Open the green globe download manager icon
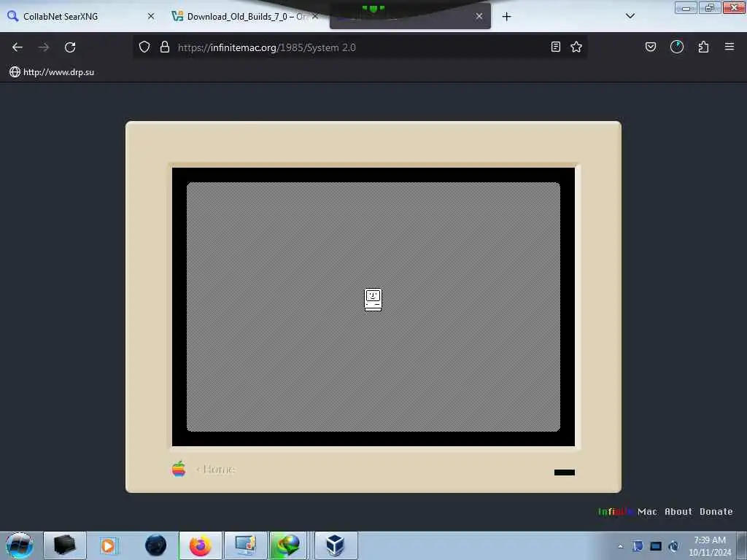 (287, 545)
